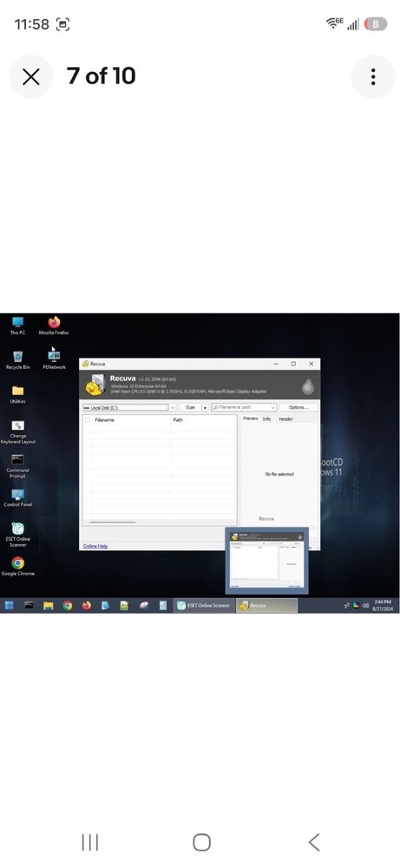Sort by the Filename column header
Image resolution: width=400 pixels, height=868 pixels.
132,420
